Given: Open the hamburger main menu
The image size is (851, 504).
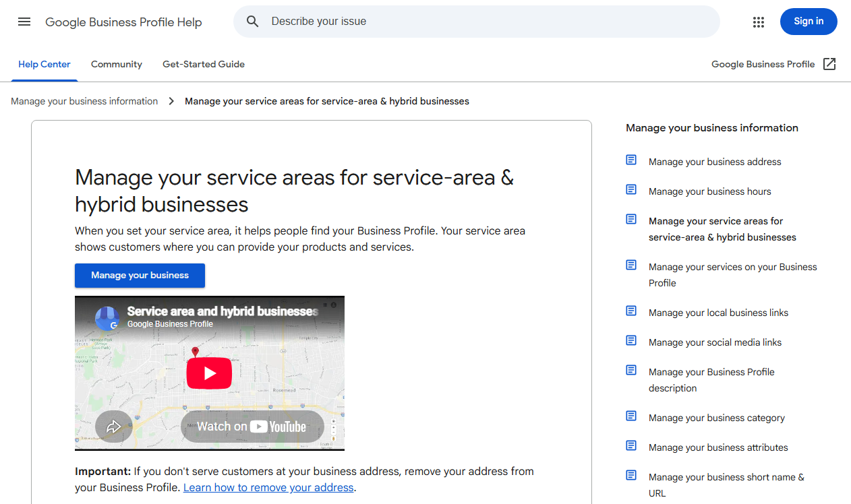Looking at the screenshot, I should click(24, 22).
